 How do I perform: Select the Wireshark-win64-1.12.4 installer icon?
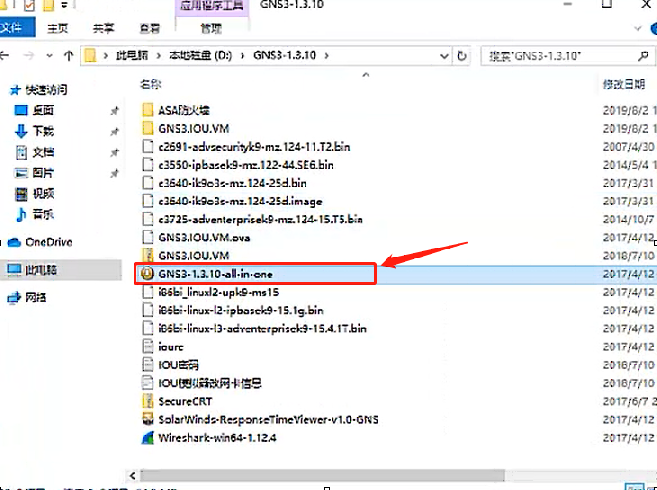click(147, 438)
